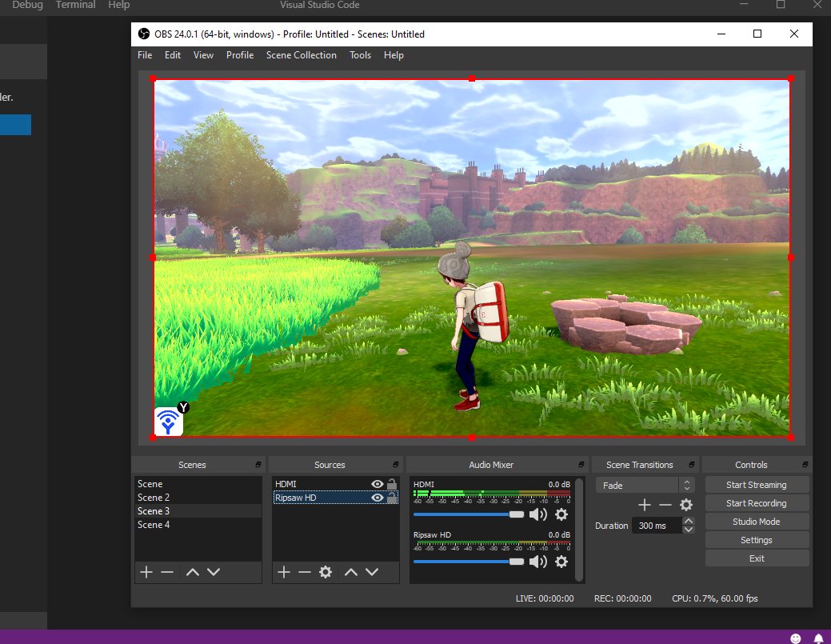Select Scene 3 in the Scenes list
831x644 pixels.
(198, 511)
